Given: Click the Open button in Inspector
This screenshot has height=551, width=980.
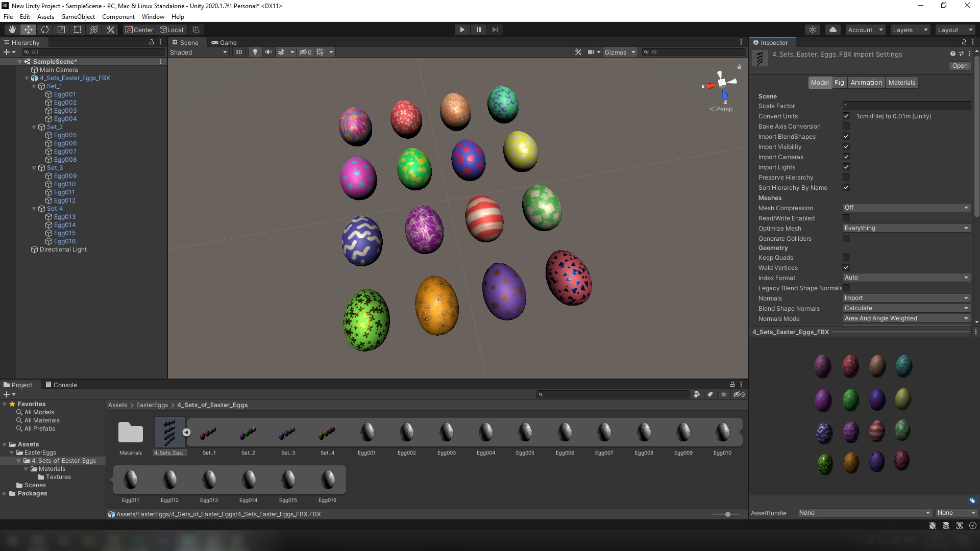Looking at the screenshot, I should [x=960, y=66].
